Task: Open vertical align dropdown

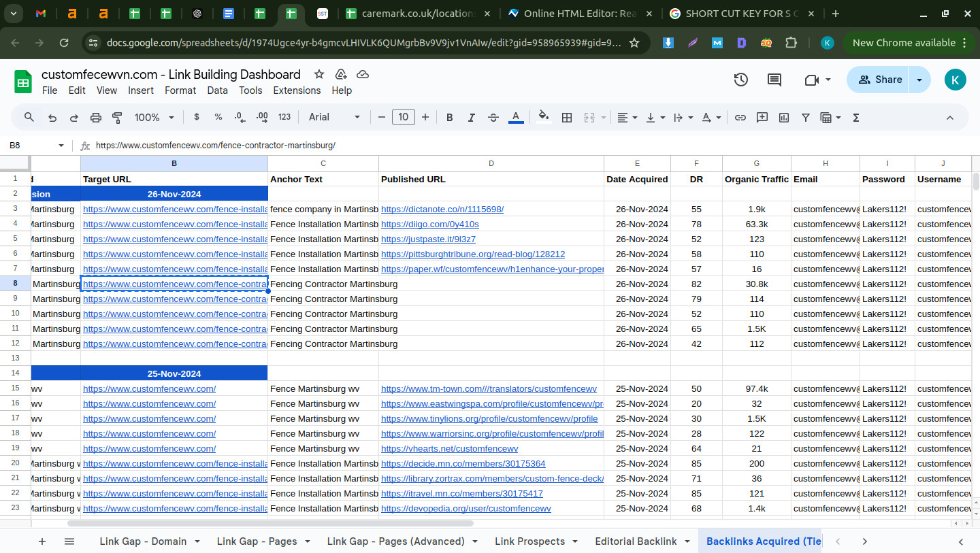Action: [655, 117]
